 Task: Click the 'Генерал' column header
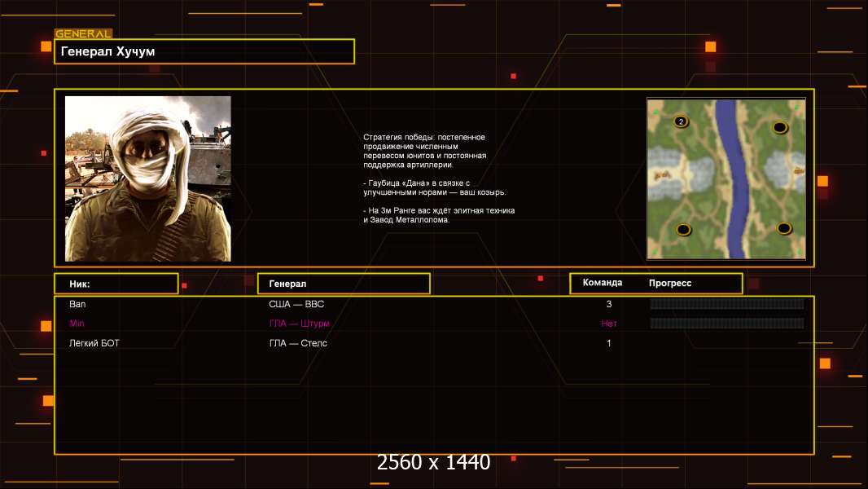pos(344,284)
